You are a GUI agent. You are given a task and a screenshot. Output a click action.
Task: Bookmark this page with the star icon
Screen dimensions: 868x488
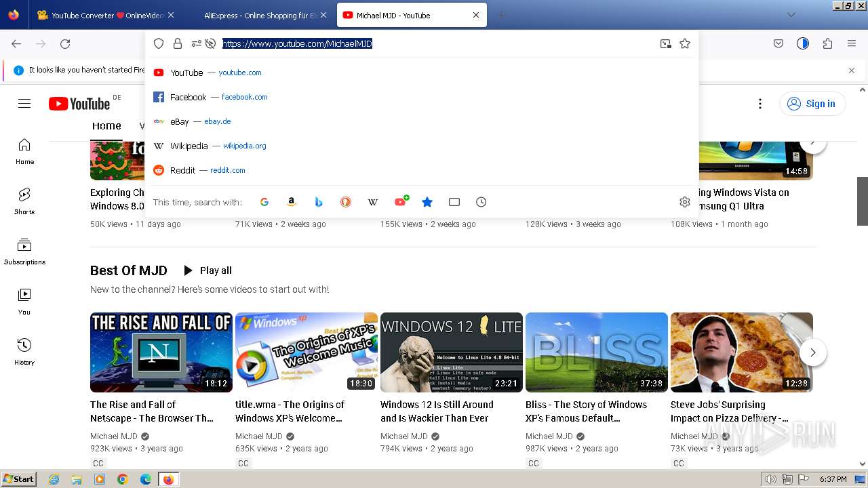pos(685,43)
